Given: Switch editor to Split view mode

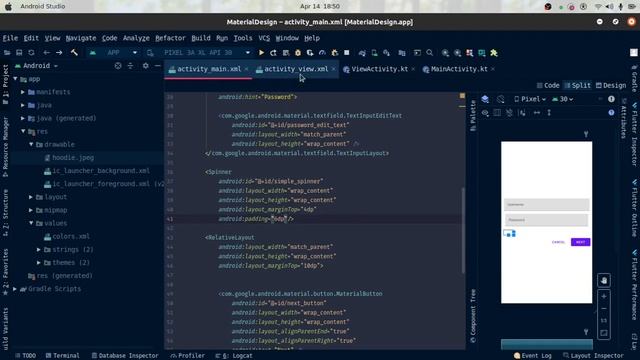Looking at the screenshot, I should (x=578, y=85).
